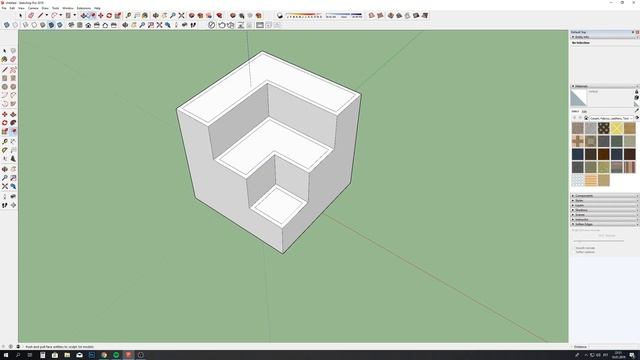
Task: Select Offset tool in left tool set
Action: coord(13,131)
